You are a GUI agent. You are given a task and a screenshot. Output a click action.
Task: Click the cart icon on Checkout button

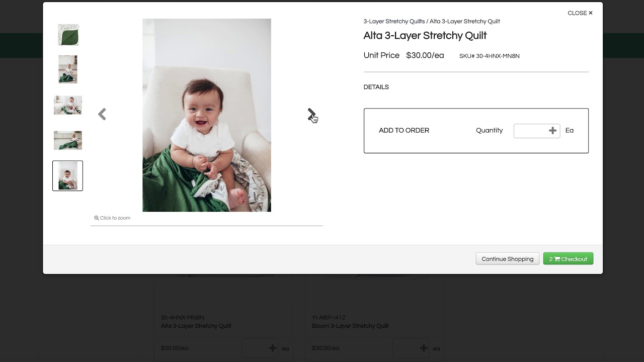[x=557, y=259]
